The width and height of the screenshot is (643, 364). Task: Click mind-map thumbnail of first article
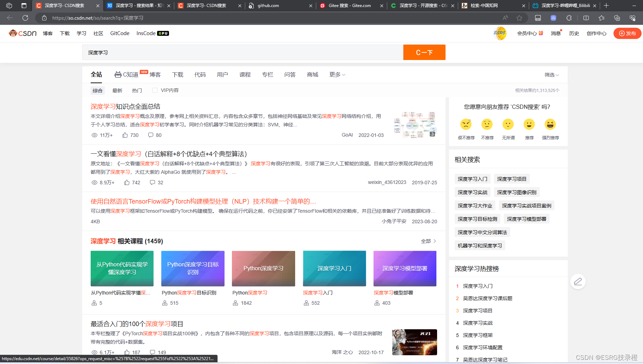click(415, 125)
